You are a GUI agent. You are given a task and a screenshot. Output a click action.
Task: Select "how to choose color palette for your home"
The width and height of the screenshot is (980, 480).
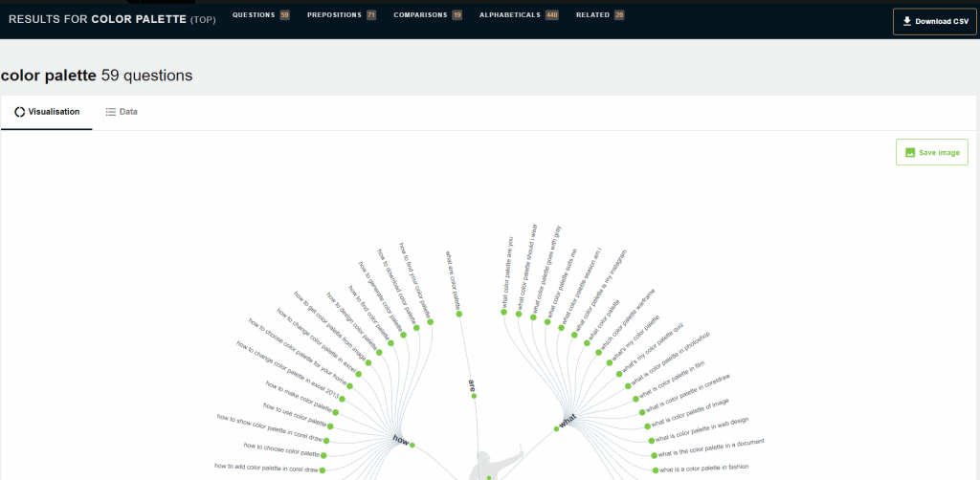pos(298,350)
